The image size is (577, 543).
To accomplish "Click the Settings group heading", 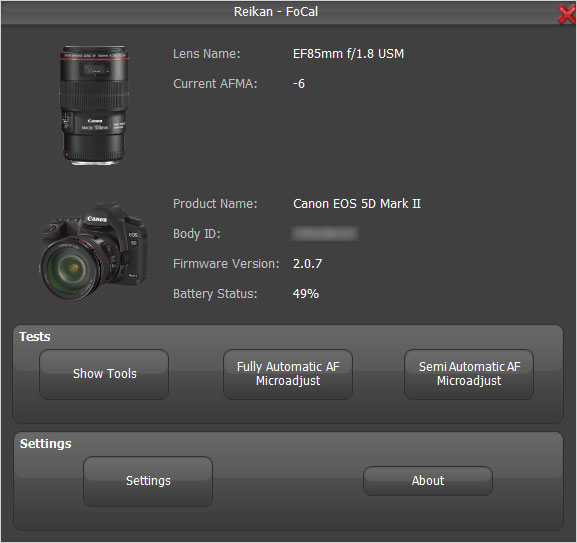I will pos(45,444).
